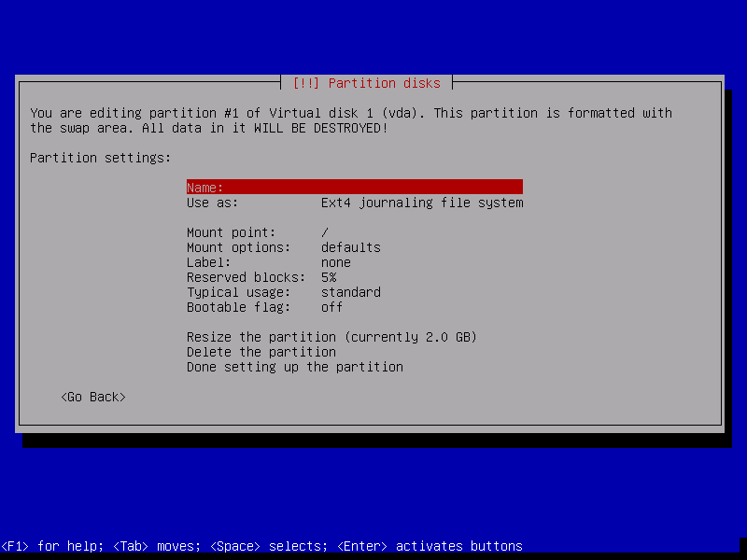747x560 pixels.
Task: Choose 'Delete the partition'
Action: click(x=261, y=352)
